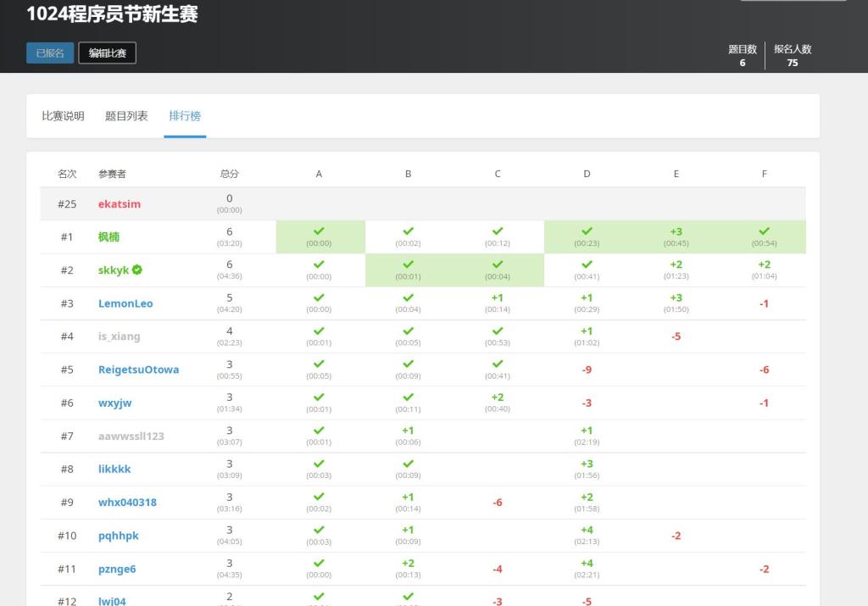Click 枫楠's +3 result on problem E

676,231
